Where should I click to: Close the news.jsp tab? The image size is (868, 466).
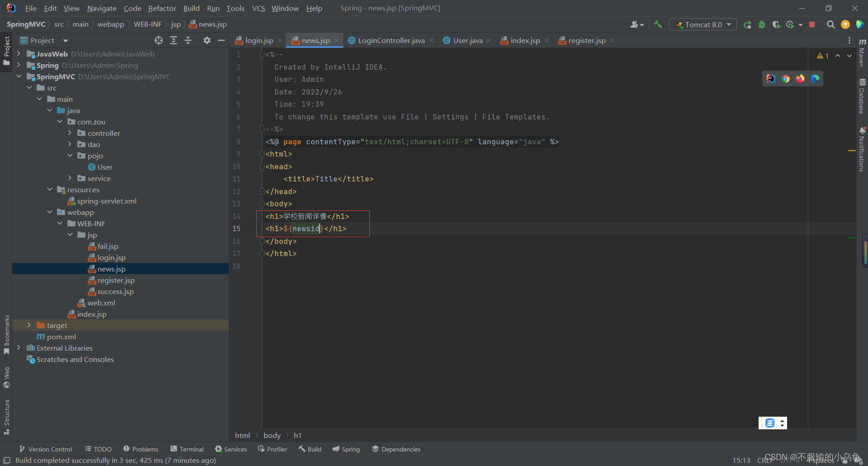336,40
